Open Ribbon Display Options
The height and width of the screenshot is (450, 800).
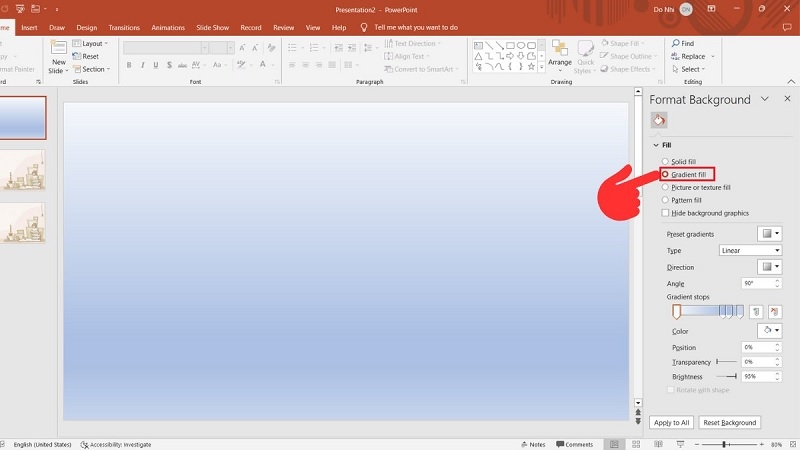click(711, 9)
